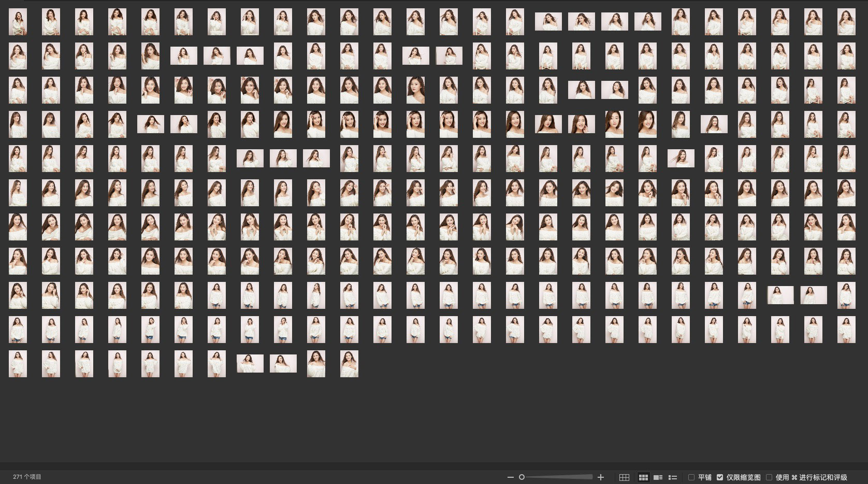Enable 使用 ⌘ 进行标记和评级 checkbox
Image resolution: width=868 pixels, height=484 pixels.
click(x=769, y=477)
